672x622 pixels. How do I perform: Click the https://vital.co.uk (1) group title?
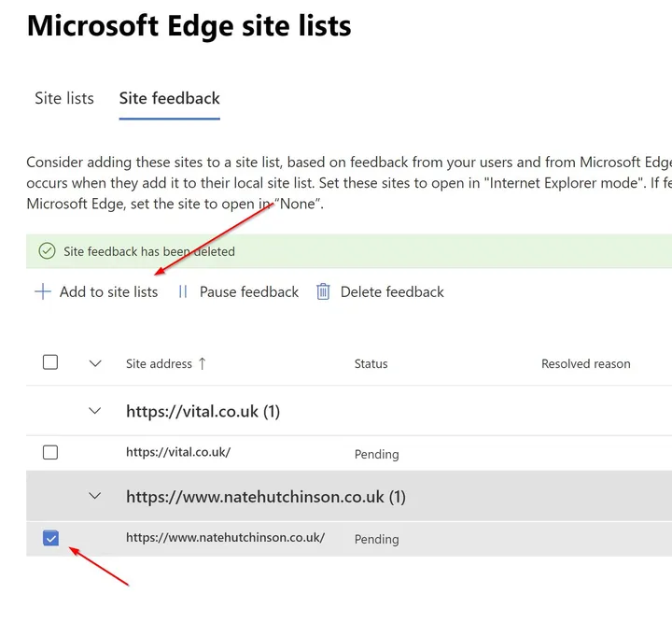[x=203, y=411]
